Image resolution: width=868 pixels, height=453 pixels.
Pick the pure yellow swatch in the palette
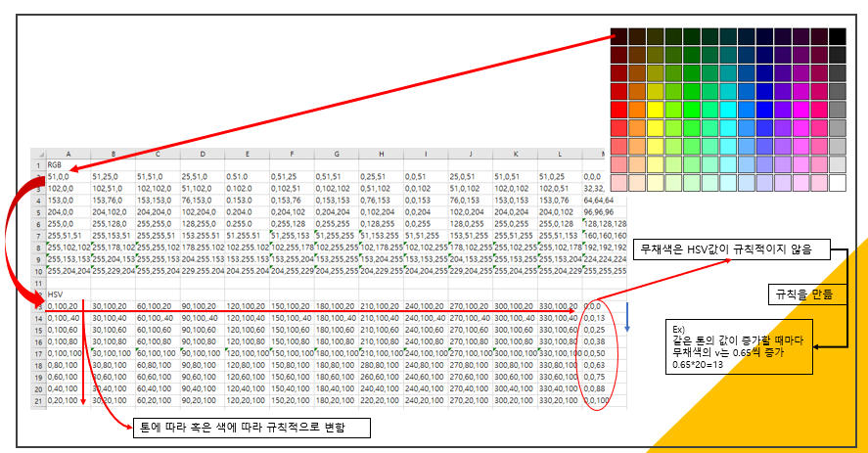[656, 110]
